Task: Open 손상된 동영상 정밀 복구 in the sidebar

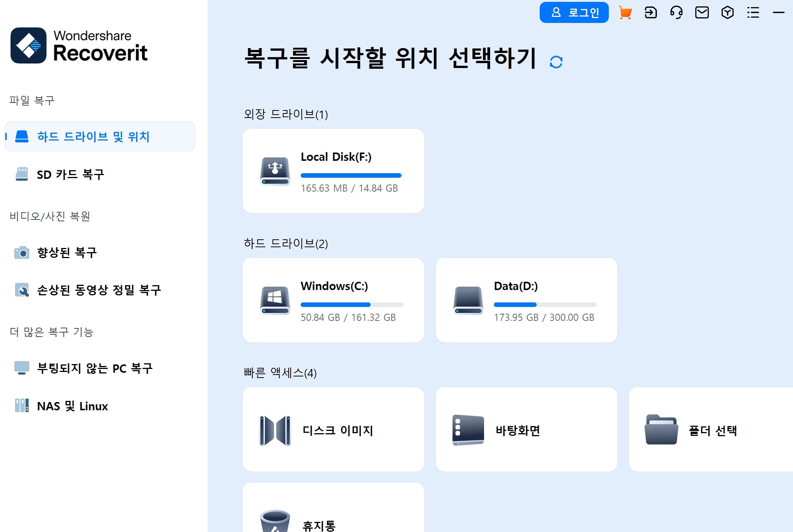Action: (100, 290)
